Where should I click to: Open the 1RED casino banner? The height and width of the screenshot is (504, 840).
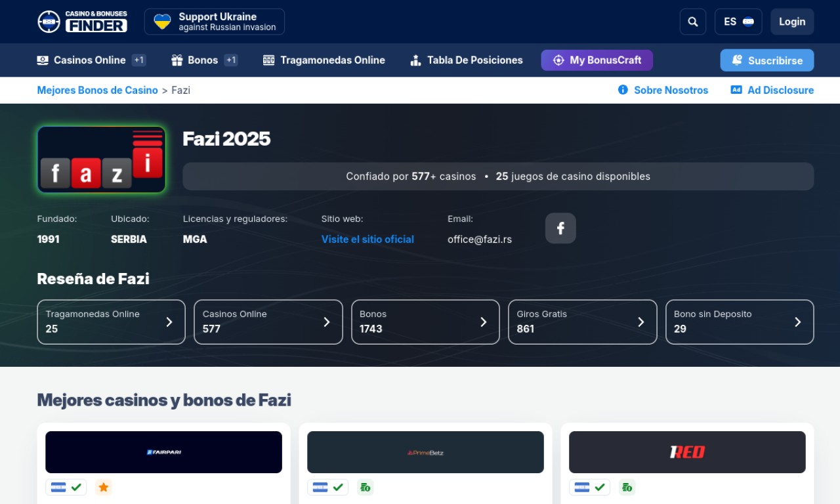point(687,452)
